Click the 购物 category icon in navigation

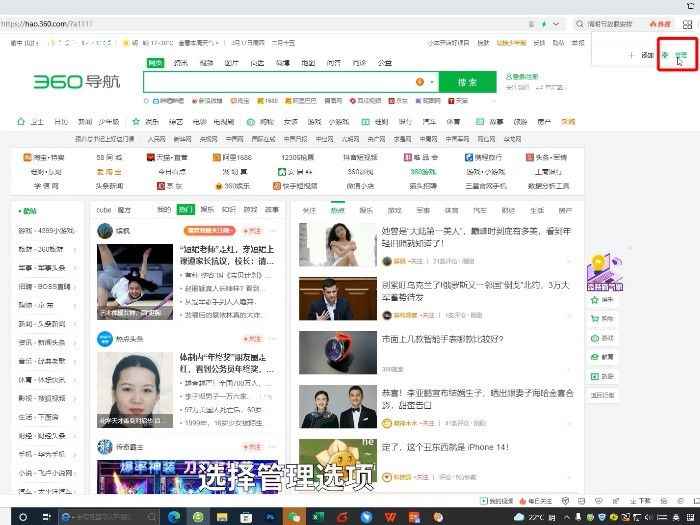(251, 121)
